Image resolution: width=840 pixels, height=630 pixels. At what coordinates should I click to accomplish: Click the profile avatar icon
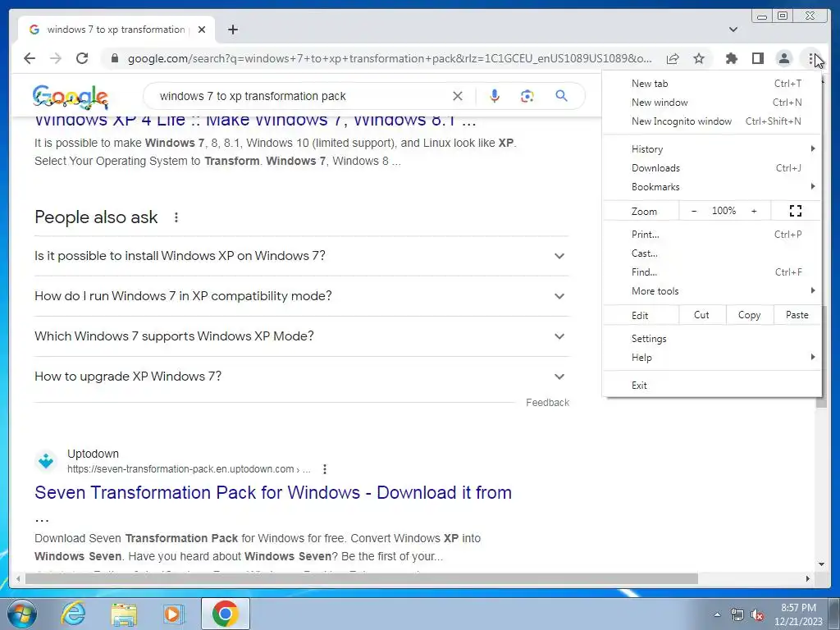tap(783, 58)
